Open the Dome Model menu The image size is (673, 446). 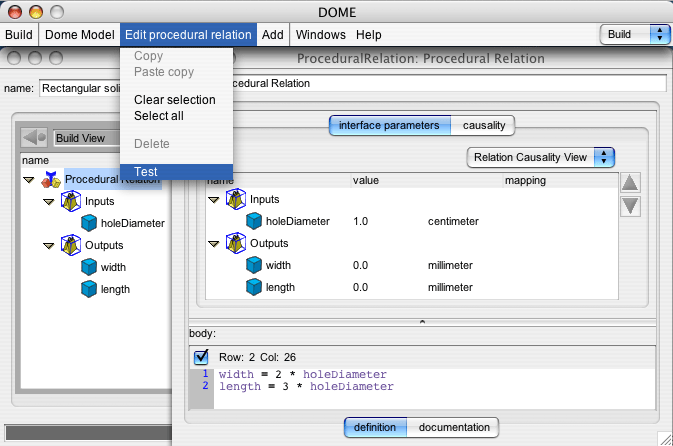79,34
